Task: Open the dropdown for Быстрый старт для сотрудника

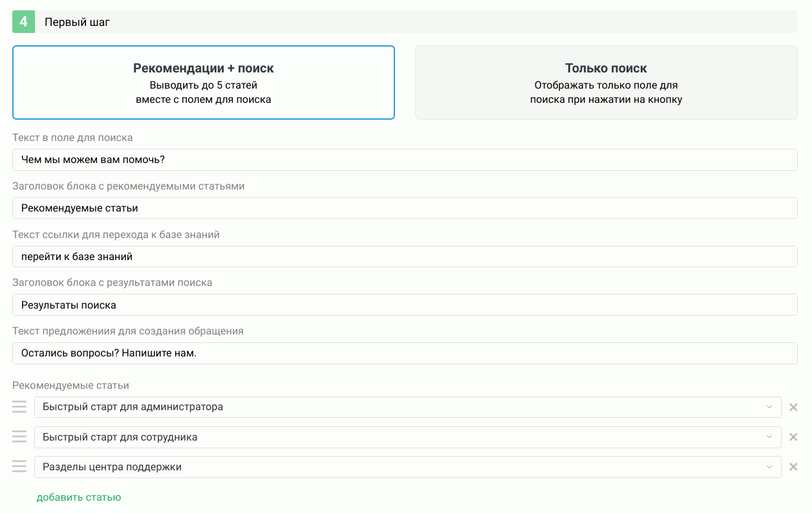Action: [769, 437]
